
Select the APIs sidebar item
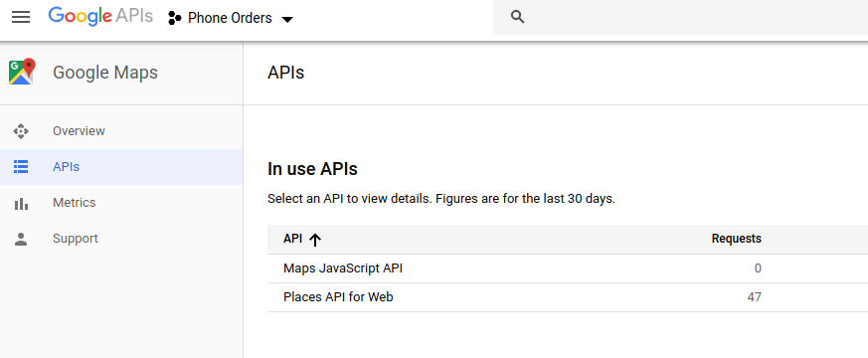pyautogui.click(x=121, y=166)
